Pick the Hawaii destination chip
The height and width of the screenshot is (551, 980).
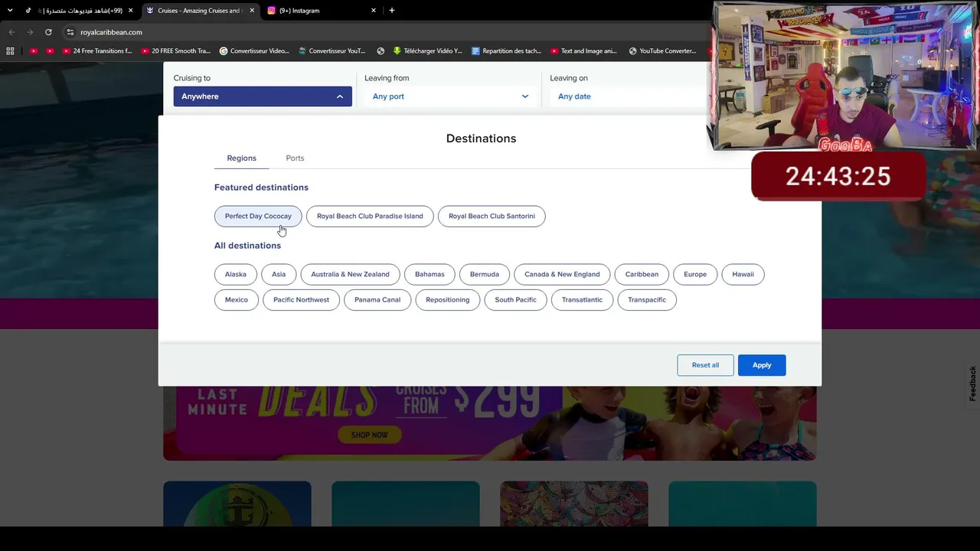click(x=743, y=274)
